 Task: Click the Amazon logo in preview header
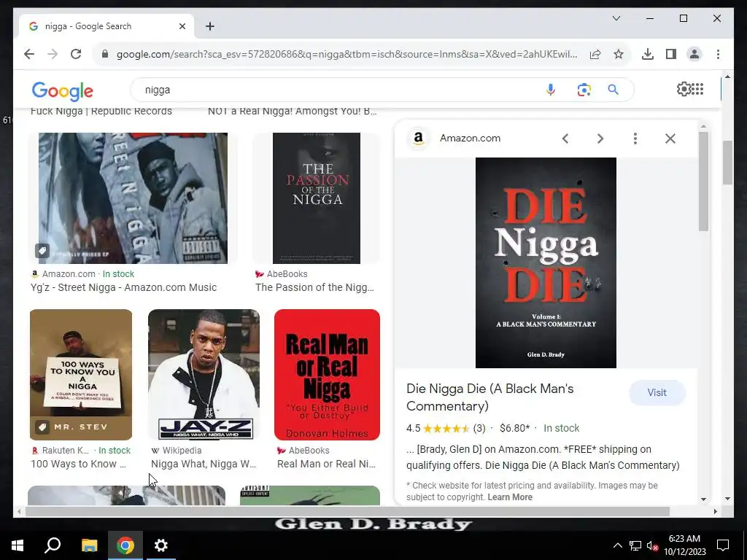click(418, 139)
